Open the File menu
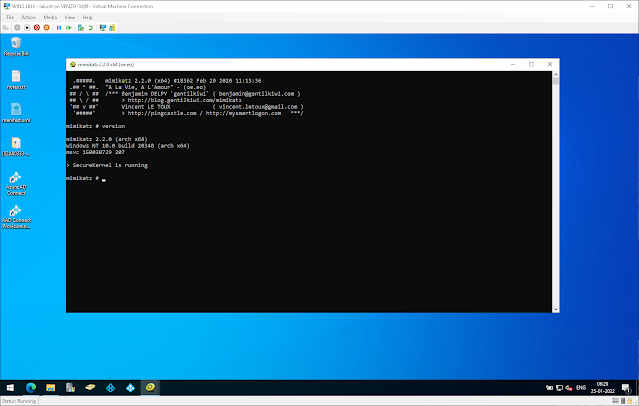The height and width of the screenshot is (406, 639). pos(10,17)
